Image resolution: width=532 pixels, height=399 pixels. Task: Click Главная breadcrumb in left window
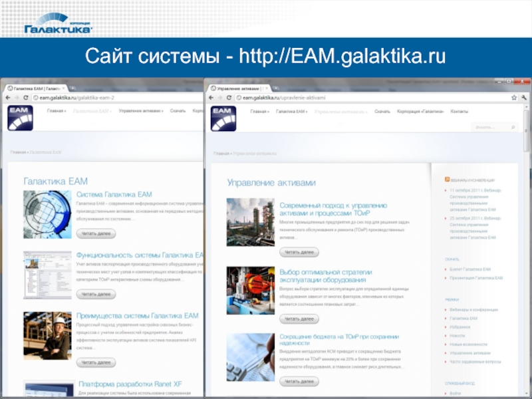pyautogui.click(x=18, y=152)
